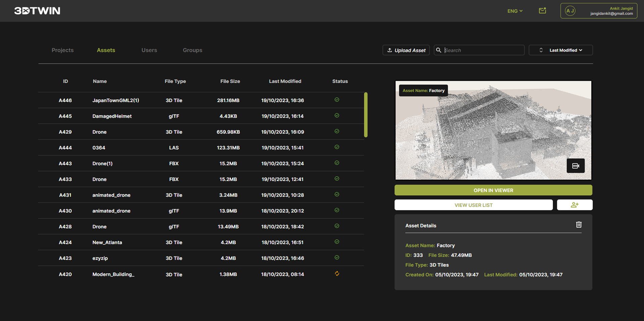The height and width of the screenshot is (321, 644).
Task: Click the Asset Details heading
Action: pos(421,225)
